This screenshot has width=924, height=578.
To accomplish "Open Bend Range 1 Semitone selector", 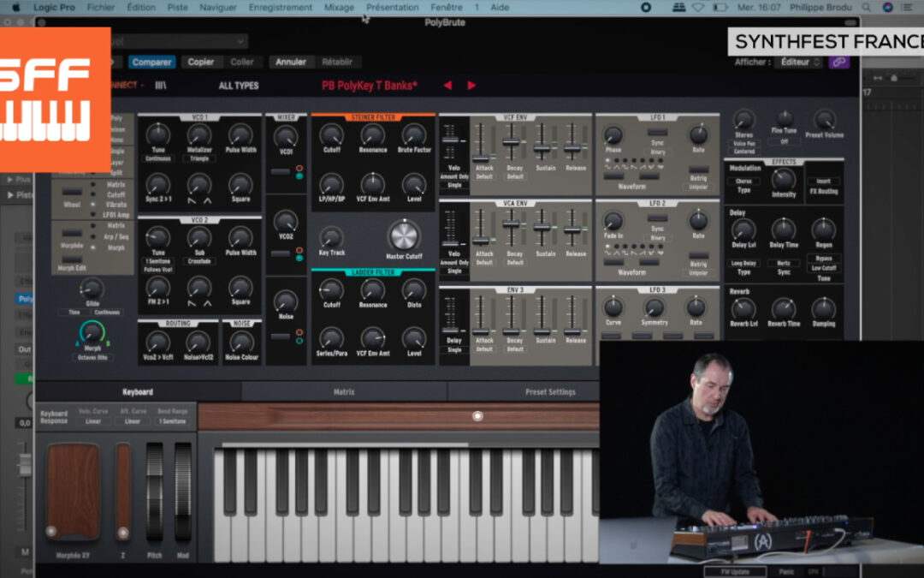I will point(172,421).
